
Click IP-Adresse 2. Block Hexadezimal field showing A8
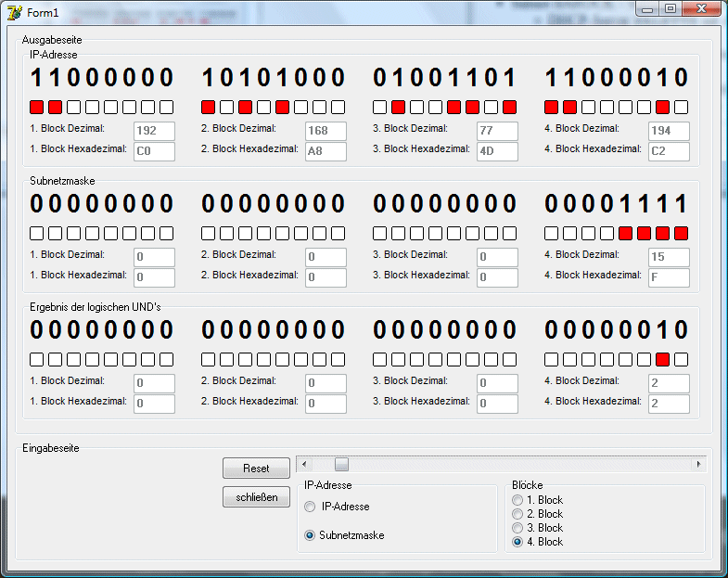(x=326, y=151)
